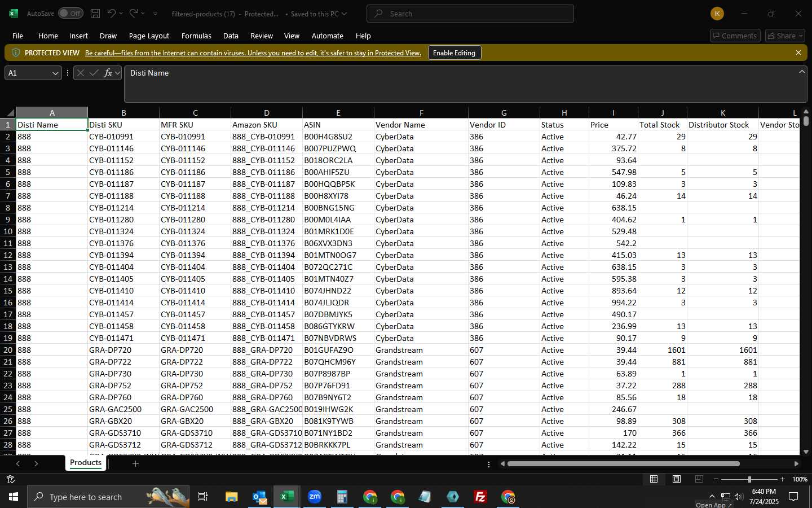Click the Insert Function fx icon
812x508 pixels.
pyautogui.click(x=108, y=73)
